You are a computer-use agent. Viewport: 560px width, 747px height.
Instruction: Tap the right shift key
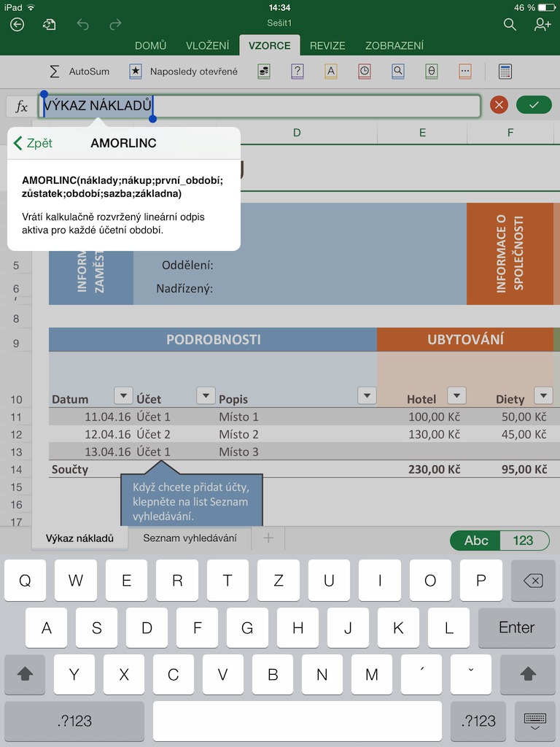pos(528,675)
